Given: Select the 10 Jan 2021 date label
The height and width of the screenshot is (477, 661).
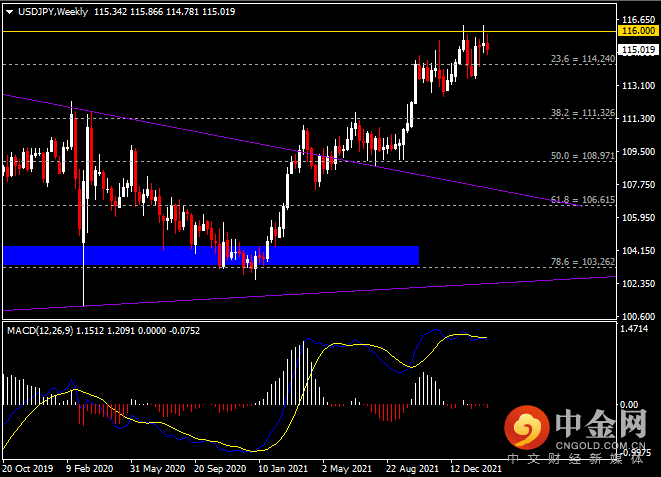Looking at the screenshot, I should pos(283,469).
